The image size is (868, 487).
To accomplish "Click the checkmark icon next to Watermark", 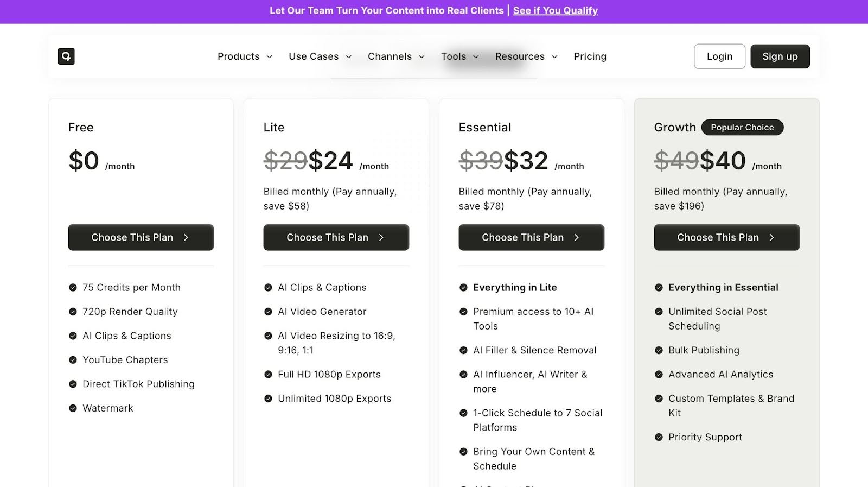I will coord(73,408).
